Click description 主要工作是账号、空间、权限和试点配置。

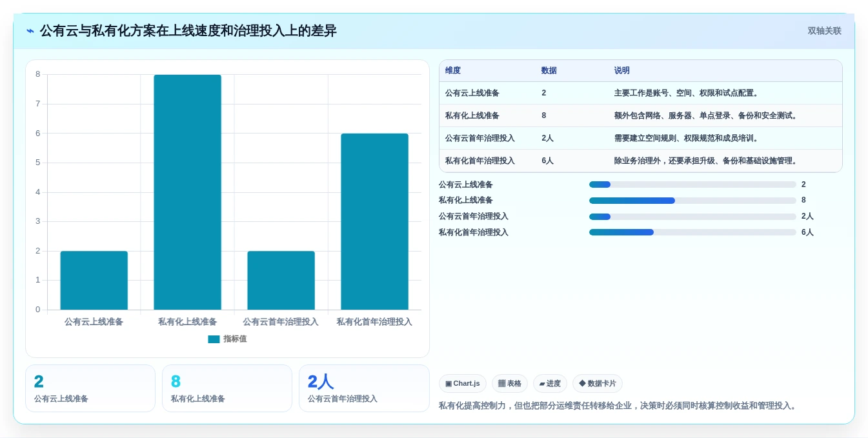688,94
